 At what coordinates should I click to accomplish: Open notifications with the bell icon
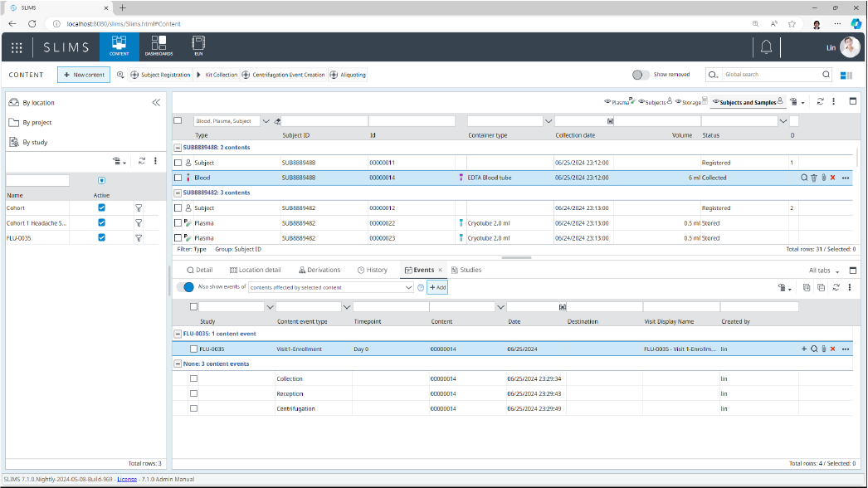pyautogui.click(x=766, y=47)
